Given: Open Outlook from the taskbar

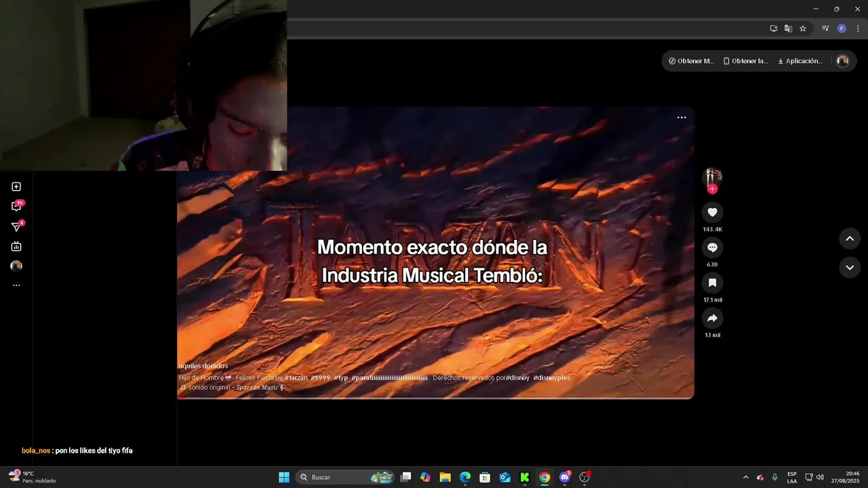Looking at the screenshot, I should click(505, 477).
